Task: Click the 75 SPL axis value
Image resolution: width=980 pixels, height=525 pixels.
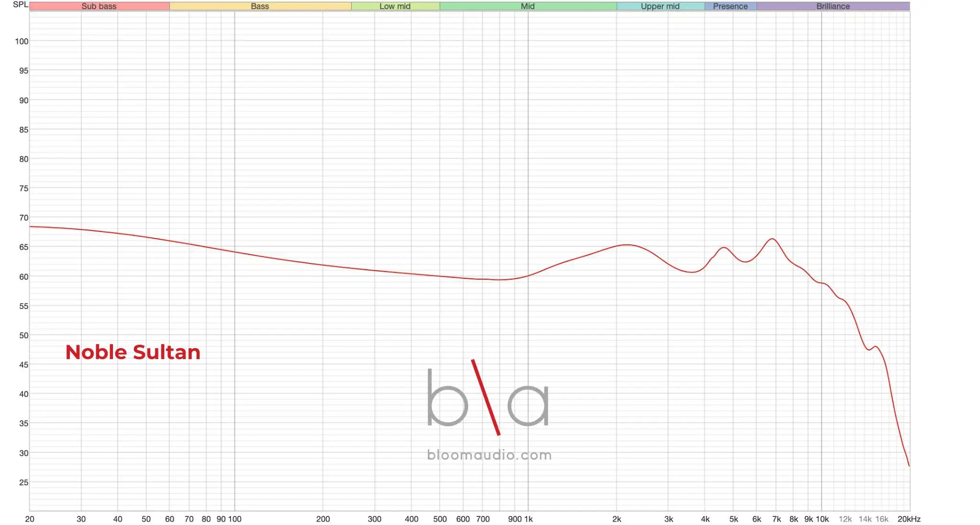Action: click(x=23, y=188)
